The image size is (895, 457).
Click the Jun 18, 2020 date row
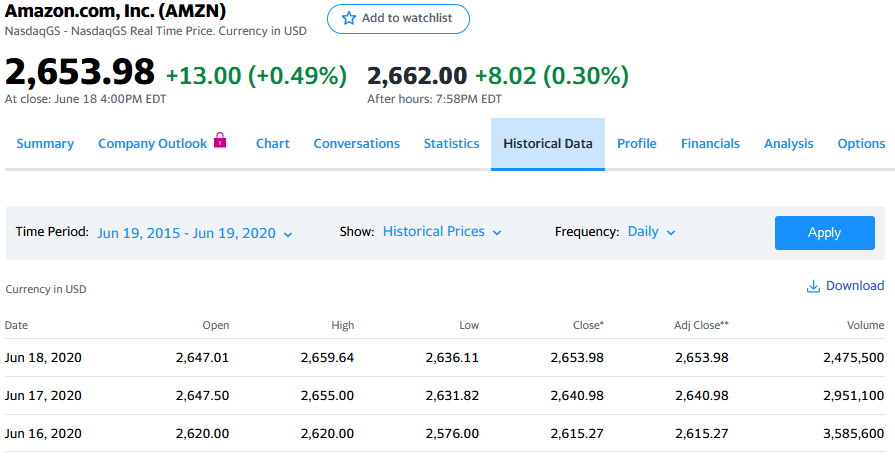(x=43, y=358)
